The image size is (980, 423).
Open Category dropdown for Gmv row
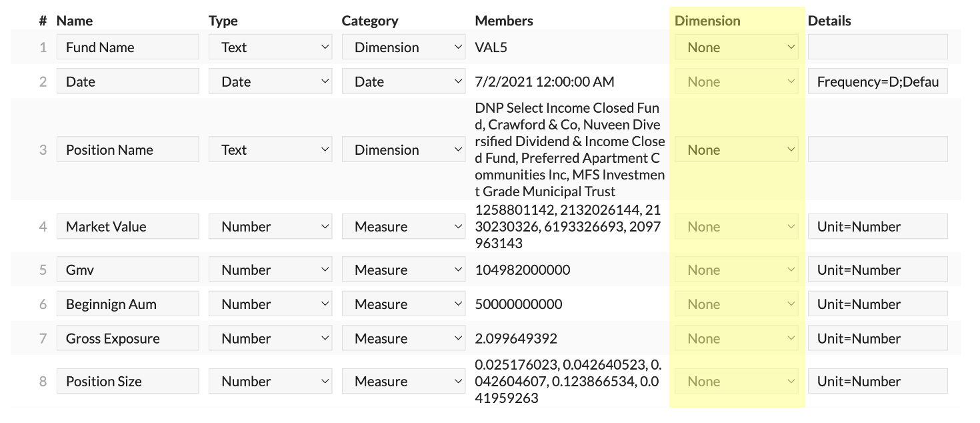[403, 270]
